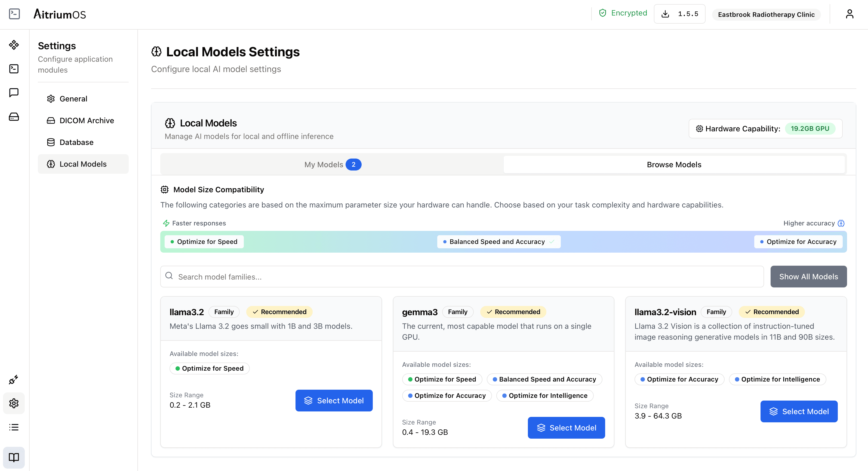Click Recommended badge on llama3.2-vision card

(x=772, y=312)
